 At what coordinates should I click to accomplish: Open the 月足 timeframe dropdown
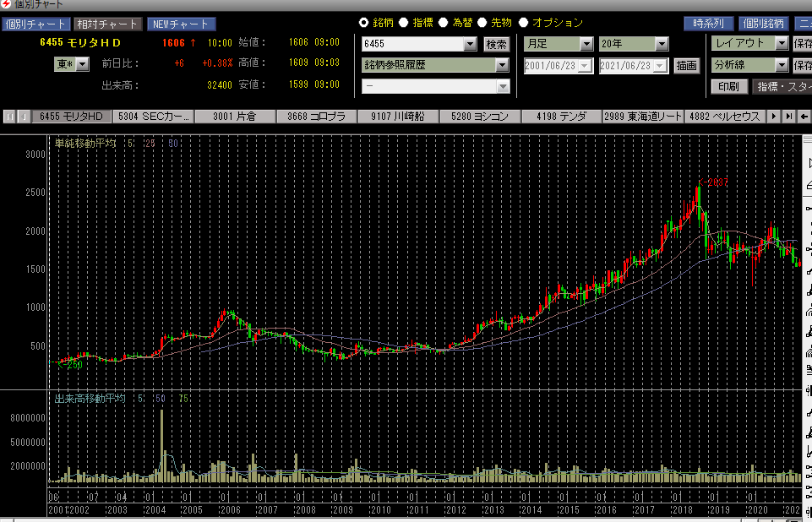(x=586, y=44)
